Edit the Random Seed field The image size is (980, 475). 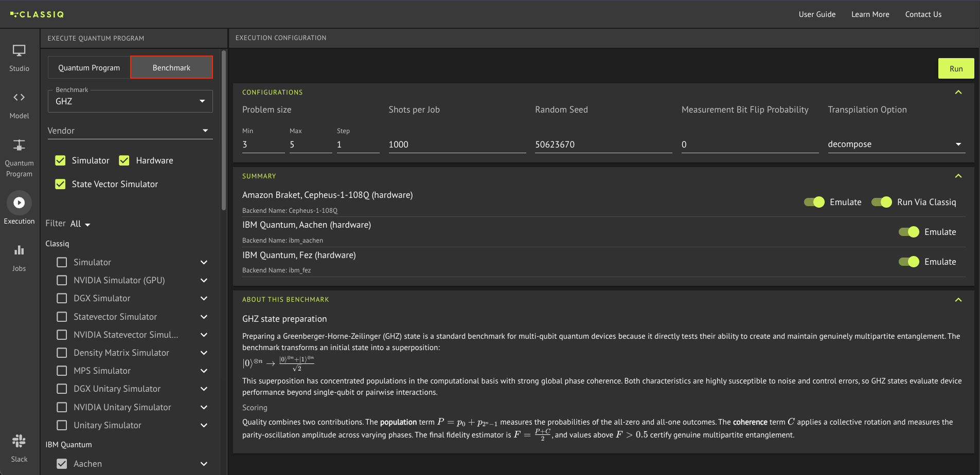coord(603,144)
